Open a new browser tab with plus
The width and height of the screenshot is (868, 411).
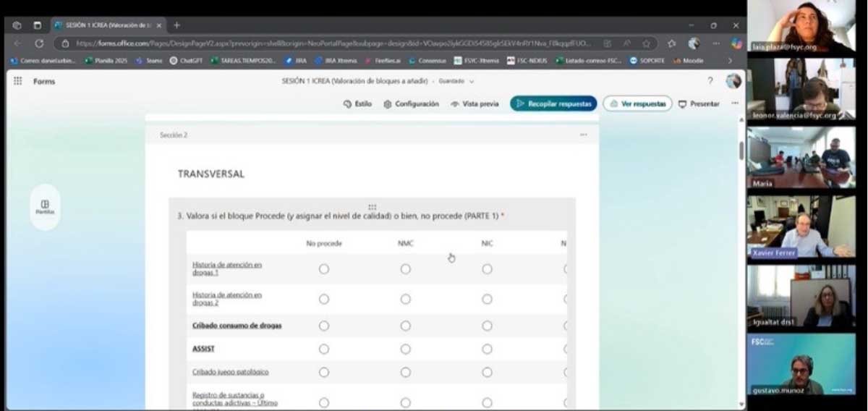point(176,25)
